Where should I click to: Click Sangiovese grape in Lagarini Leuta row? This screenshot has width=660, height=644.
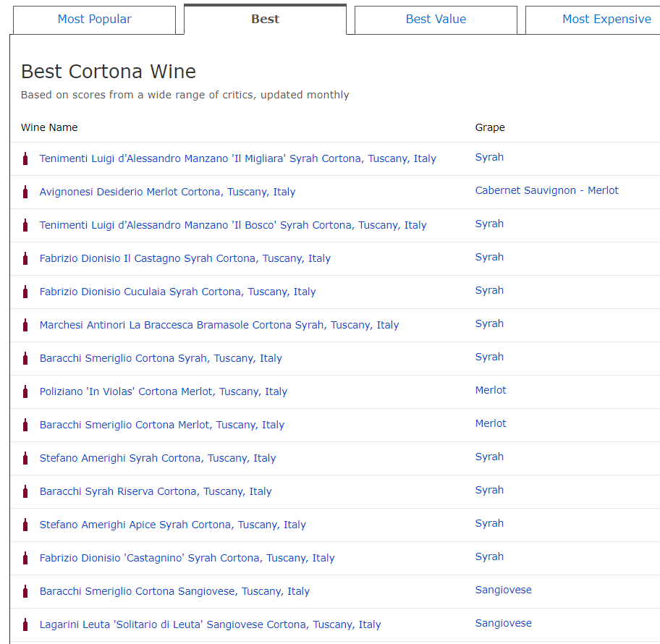504,623
